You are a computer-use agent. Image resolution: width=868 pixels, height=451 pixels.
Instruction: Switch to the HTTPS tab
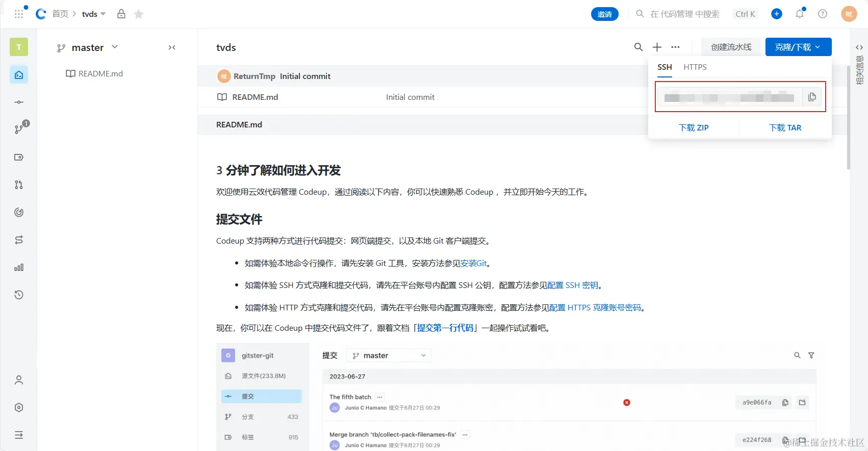[695, 67]
